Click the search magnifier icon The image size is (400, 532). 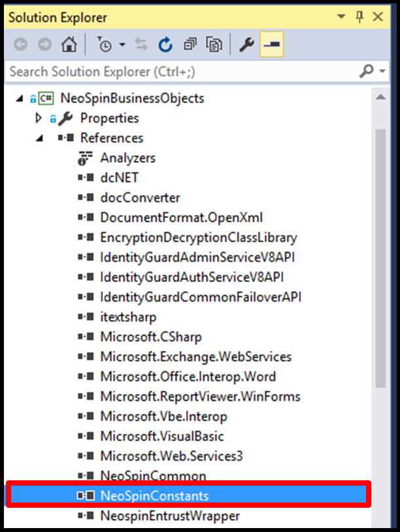click(x=367, y=71)
